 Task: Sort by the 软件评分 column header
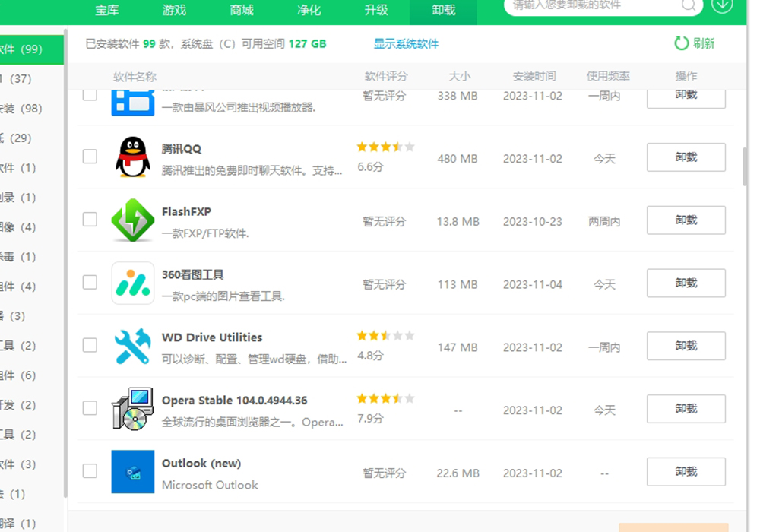coord(386,76)
